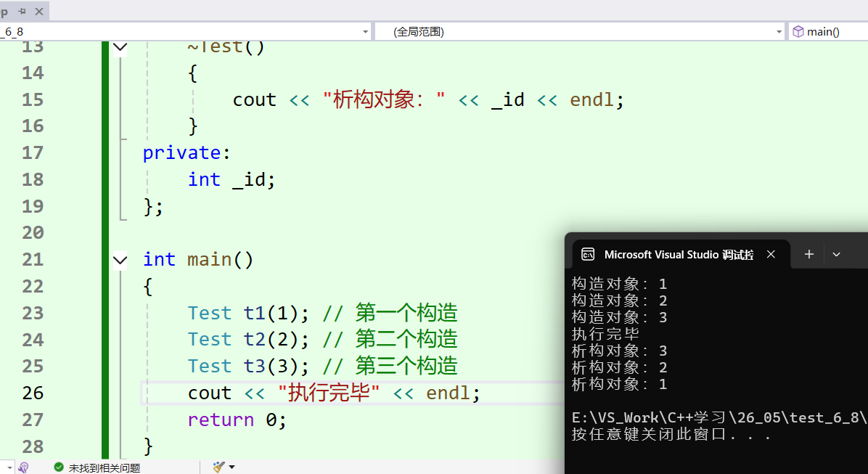Click the private: keyword on line 17
868x474 pixels.
(x=187, y=153)
